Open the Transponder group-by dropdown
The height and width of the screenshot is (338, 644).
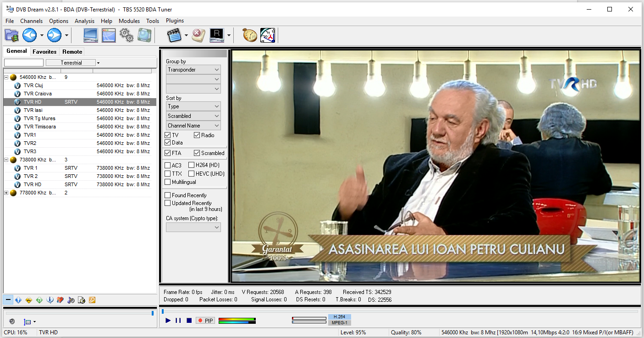click(x=193, y=70)
